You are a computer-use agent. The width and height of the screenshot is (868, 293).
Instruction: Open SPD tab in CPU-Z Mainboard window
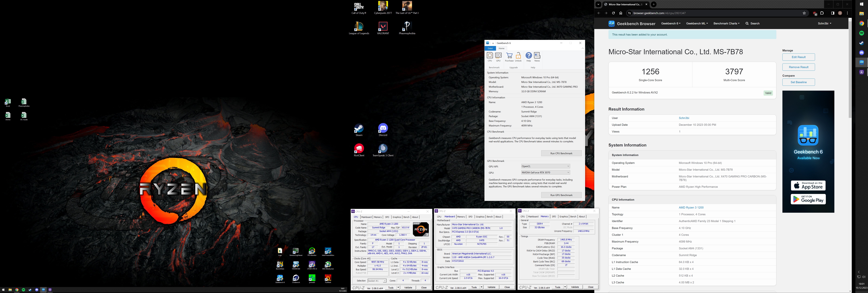coord(470,217)
